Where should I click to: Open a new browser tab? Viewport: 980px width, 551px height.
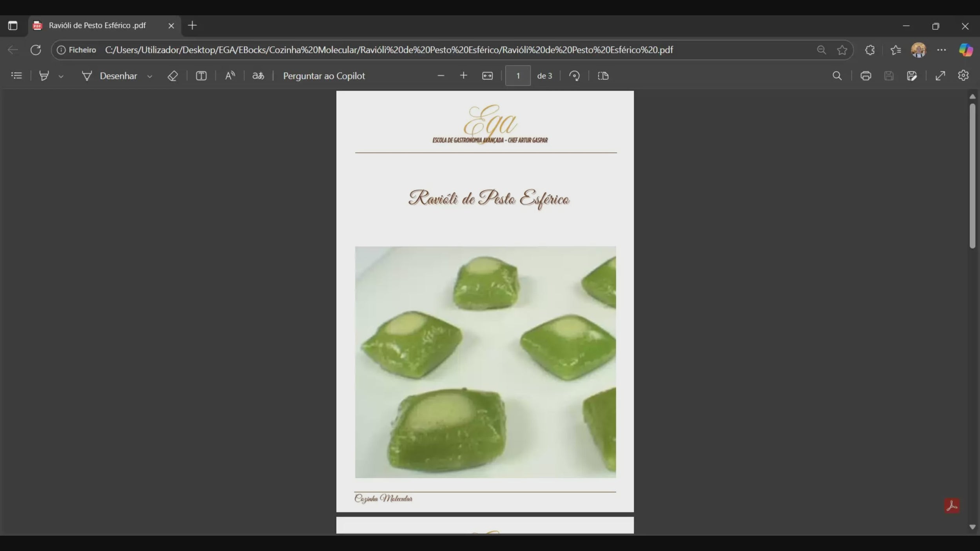tap(192, 25)
